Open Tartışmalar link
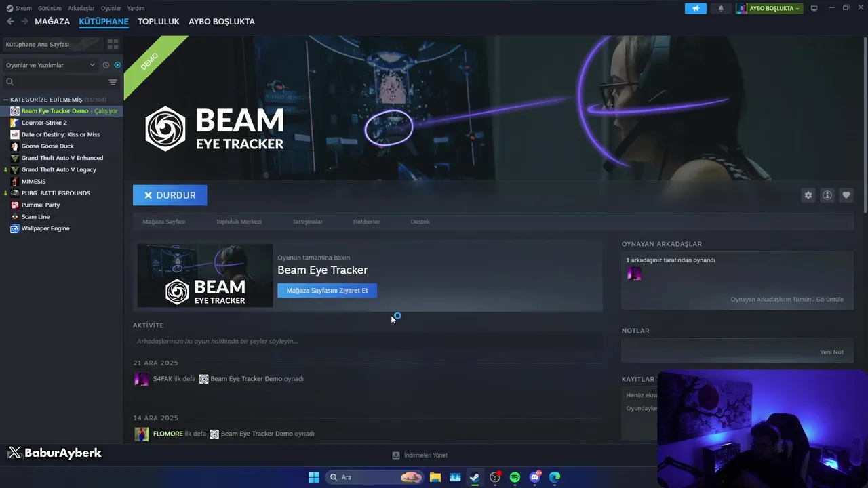Screen dimensions: 868x488 (x=307, y=222)
